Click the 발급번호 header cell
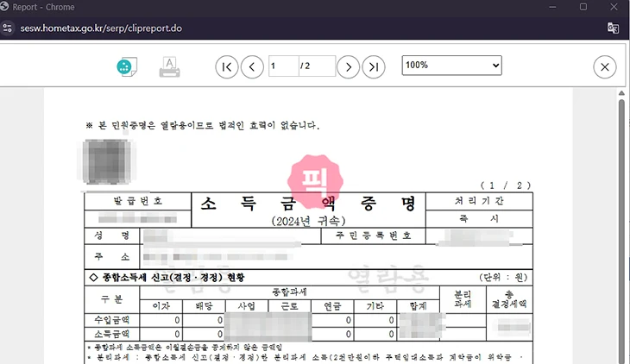The height and width of the screenshot is (364, 630). coord(138,201)
